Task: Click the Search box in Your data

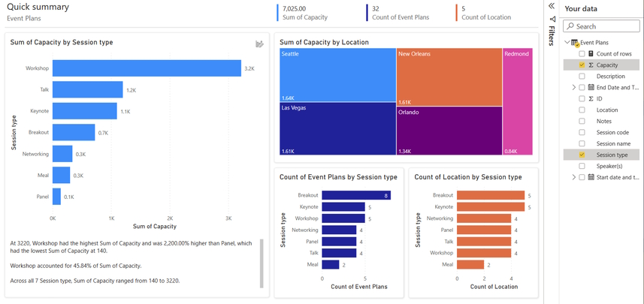Action: tap(605, 26)
